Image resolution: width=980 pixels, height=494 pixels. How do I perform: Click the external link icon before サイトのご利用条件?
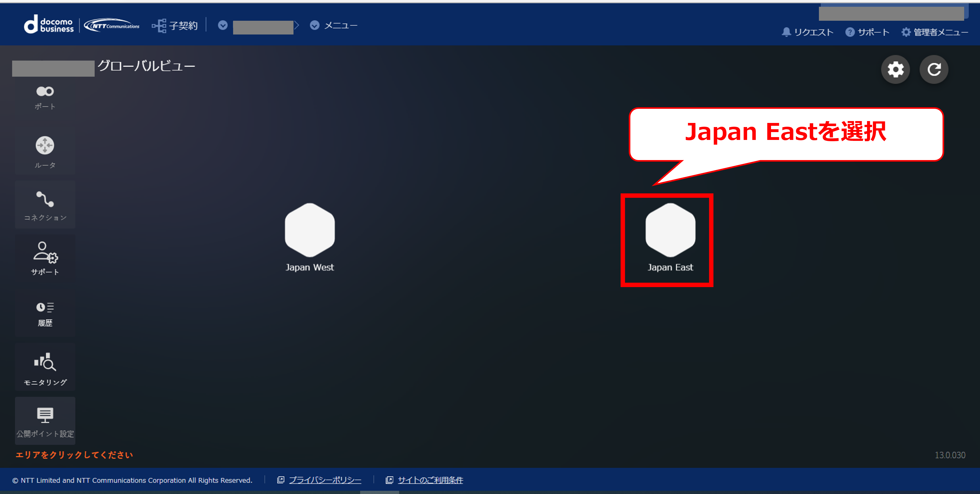point(389,480)
